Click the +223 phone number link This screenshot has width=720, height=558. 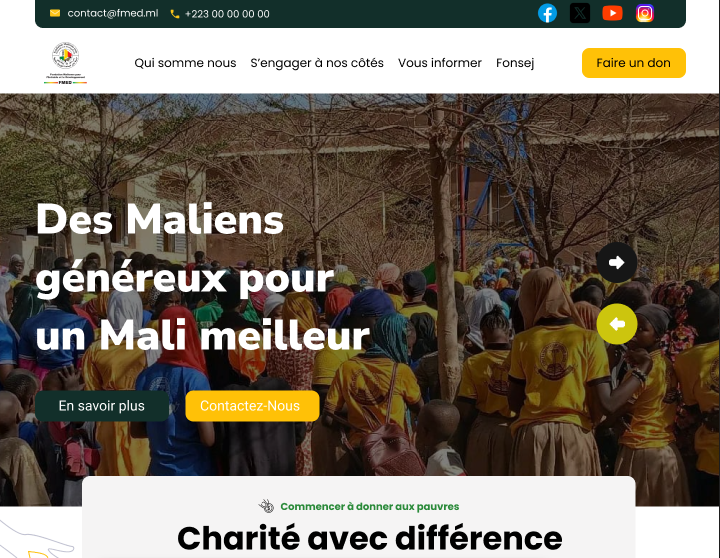(227, 14)
